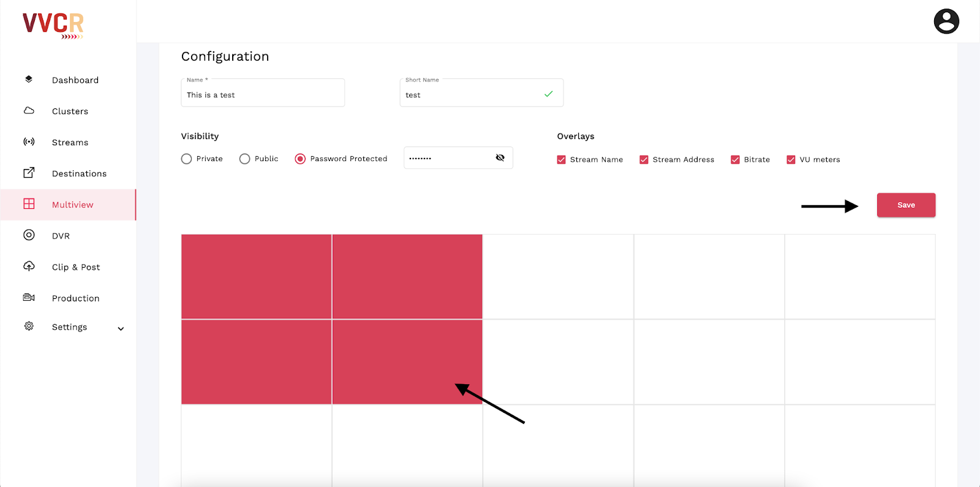Select the third cell in first grid row

click(558, 276)
